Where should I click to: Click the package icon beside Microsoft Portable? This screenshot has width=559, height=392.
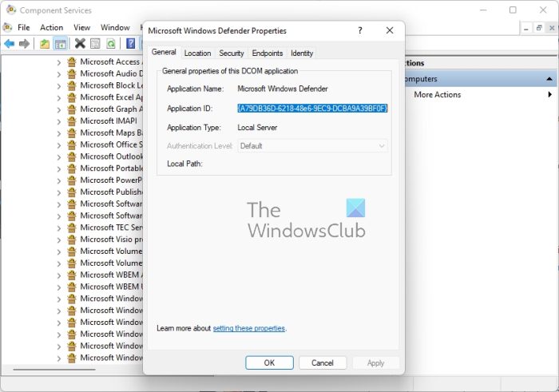point(72,168)
